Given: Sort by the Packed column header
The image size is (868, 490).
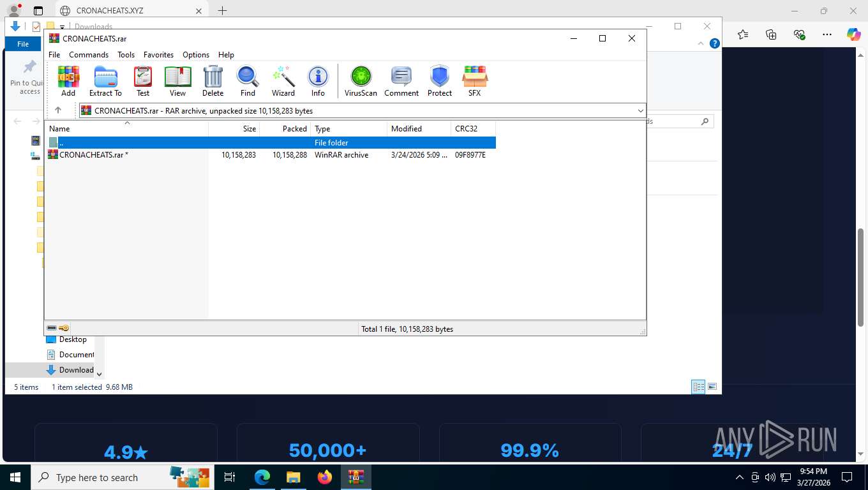Looking at the screenshot, I should [285, 128].
